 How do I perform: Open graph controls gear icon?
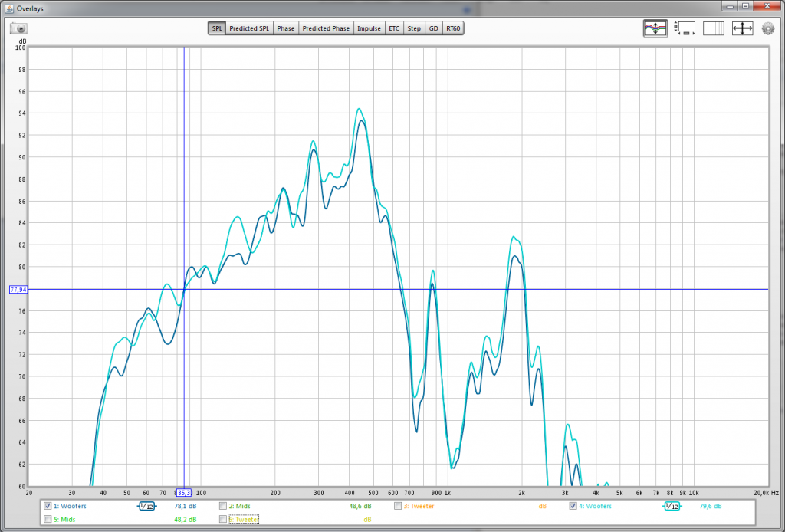768,28
